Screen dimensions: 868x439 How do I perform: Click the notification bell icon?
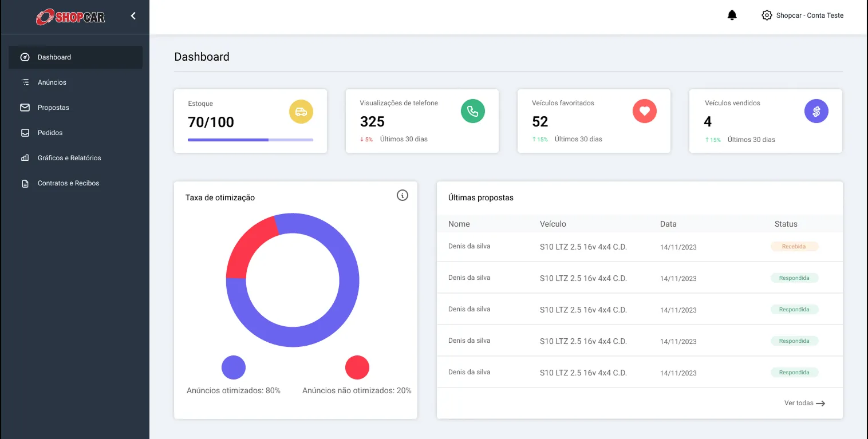[x=732, y=15]
